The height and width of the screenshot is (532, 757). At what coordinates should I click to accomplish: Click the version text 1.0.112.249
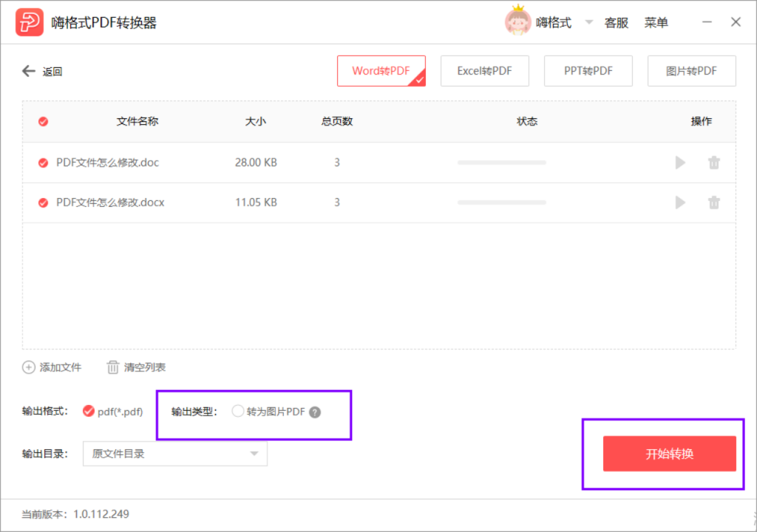tap(101, 514)
